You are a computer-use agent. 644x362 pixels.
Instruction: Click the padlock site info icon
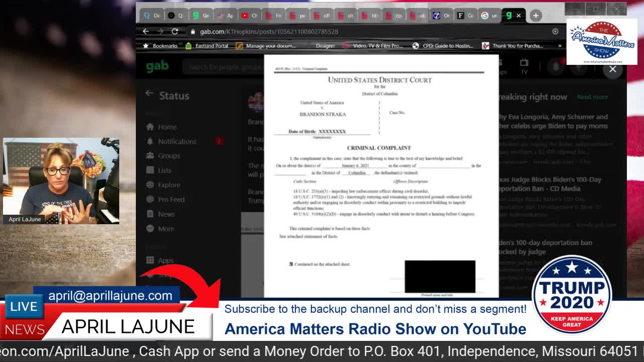tap(193, 32)
